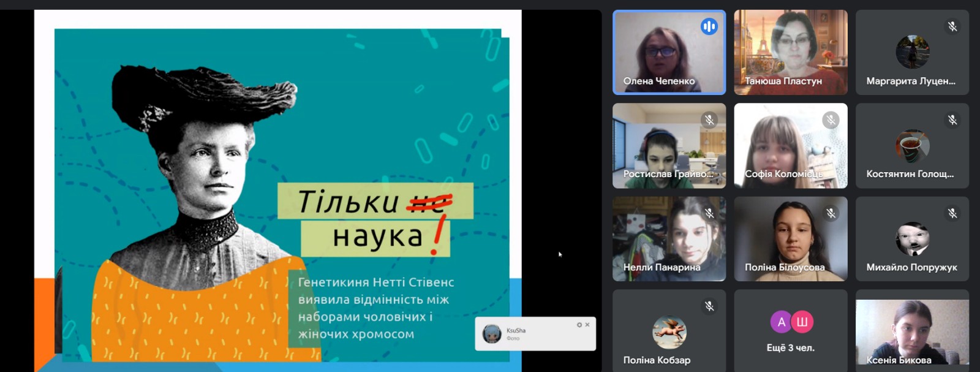Click muted mic icon on Софія Коломієць tile
Viewport: 980px width, 372px height.
click(831, 120)
